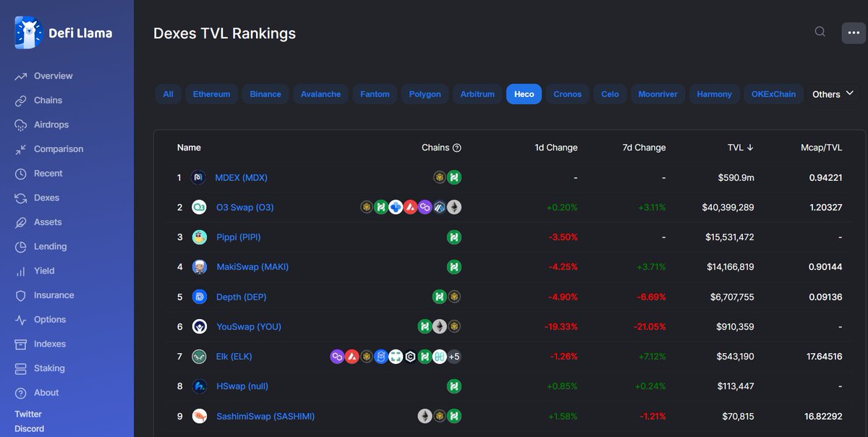Select the Ethereum chain filter
This screenshot has width=868, height=437.
pyautogui.click(x=211, y=94)
